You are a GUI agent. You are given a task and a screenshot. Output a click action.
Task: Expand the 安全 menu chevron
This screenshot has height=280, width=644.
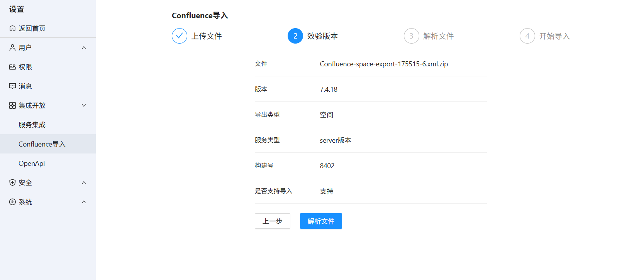pyautogui.click(x=84, y=182)
